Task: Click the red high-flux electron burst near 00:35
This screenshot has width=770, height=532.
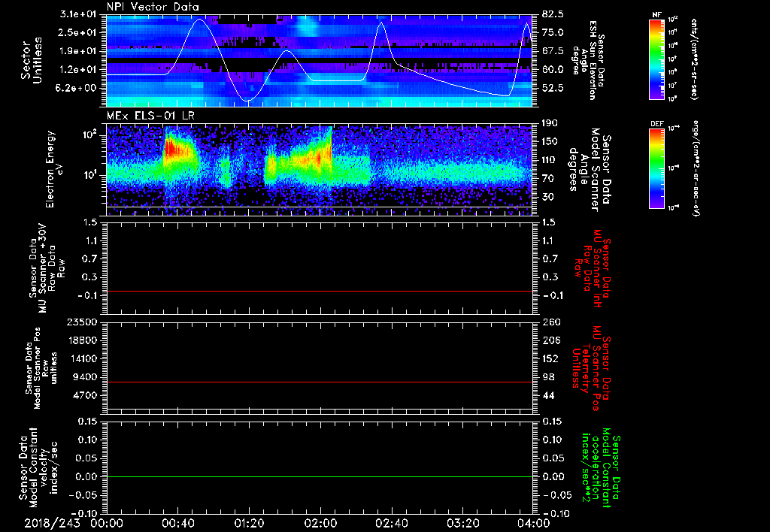Action: (x=171, y=148)
